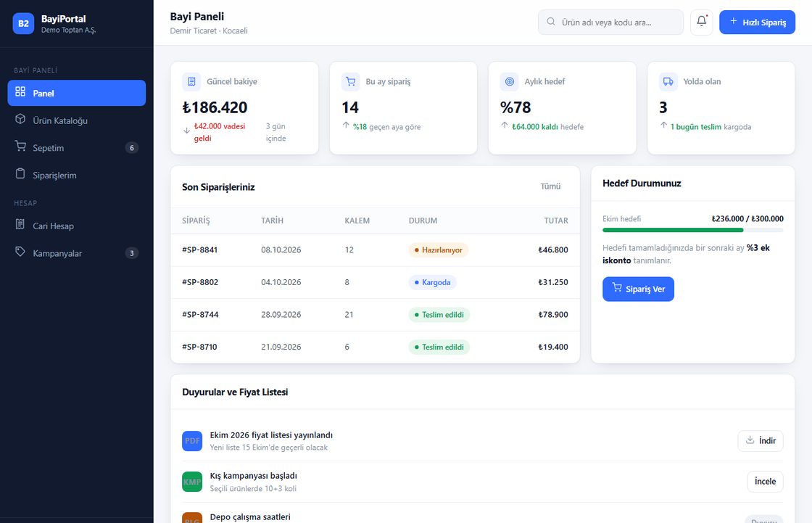
Task: Click the 1 bugün teslim text
Action: click(x=695, y=127)
